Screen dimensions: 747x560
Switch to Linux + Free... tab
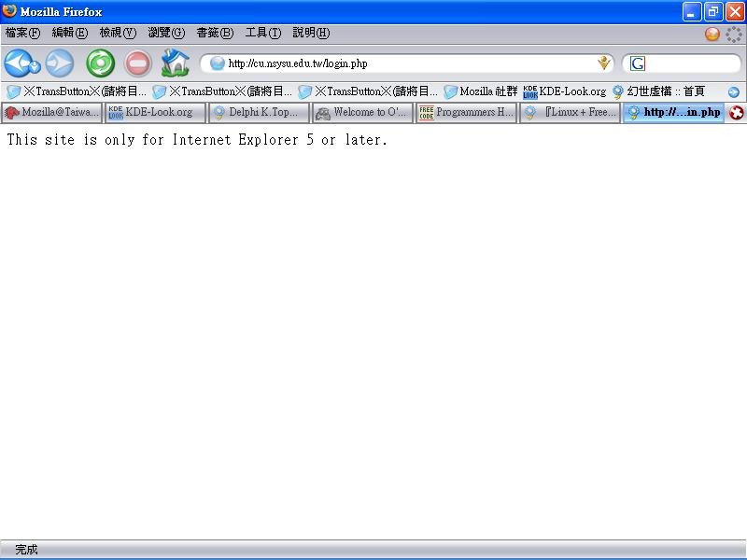(571, 112)
